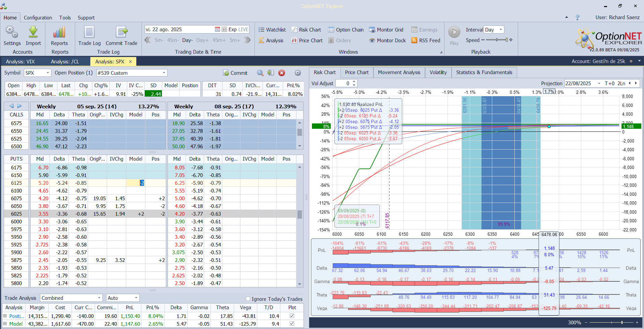Open the Monitor Dock window
Screen dimensions: 644x329
pyautogui.click(x=387, y=41)
